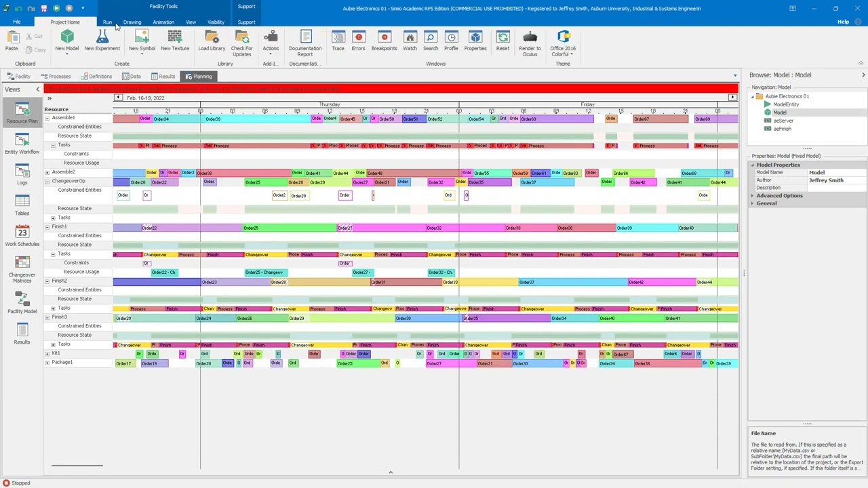Viewport: 868px width, 488px height.
Task: Expand the Kit1 resource row
Action: pos(47,353)
